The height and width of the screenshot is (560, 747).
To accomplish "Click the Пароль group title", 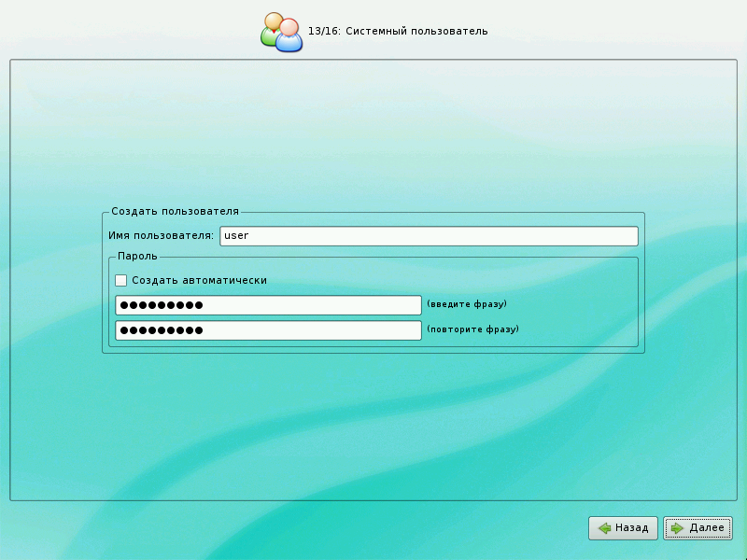I will pos(137,256).
